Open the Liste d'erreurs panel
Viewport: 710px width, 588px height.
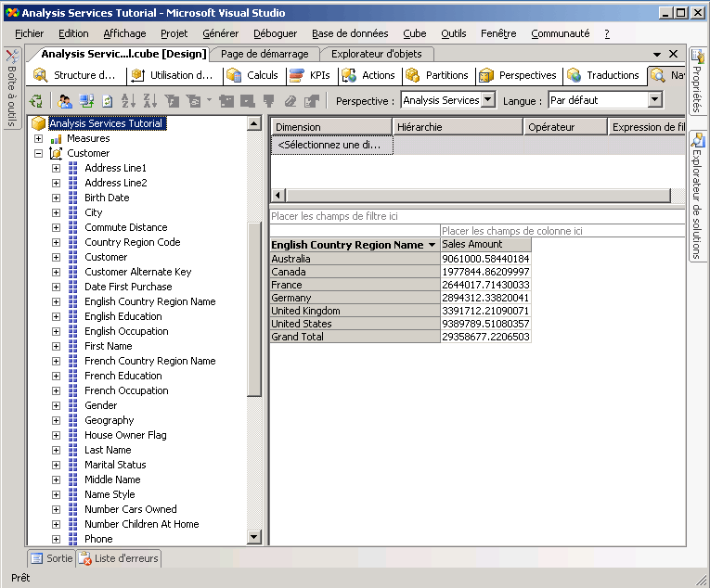click(x=119, y=558)
